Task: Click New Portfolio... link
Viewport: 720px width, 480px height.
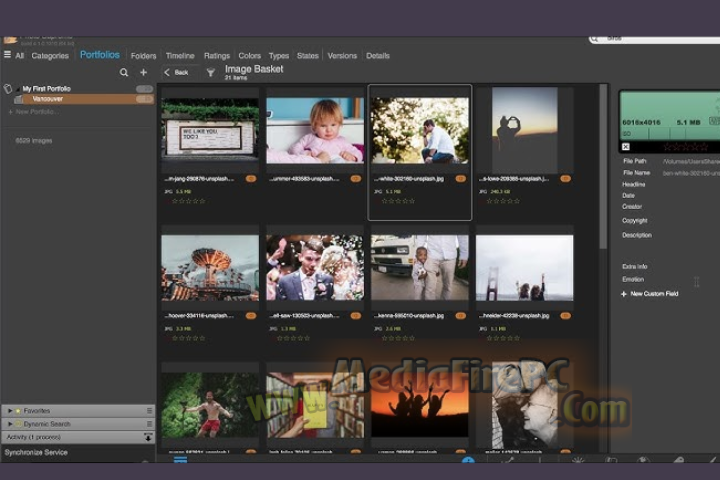Action: [x=34, y=112]
